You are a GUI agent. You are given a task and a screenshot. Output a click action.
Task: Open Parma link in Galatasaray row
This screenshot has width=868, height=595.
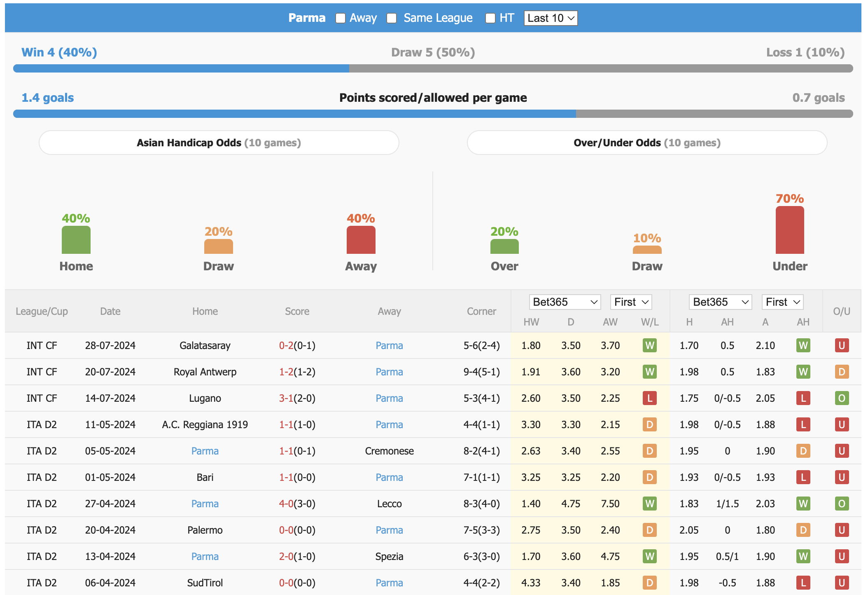[389, 345]
